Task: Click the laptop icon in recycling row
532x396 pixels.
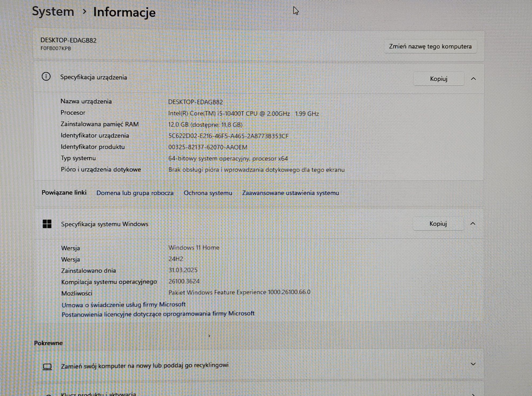Action: (x=47, y=367)
